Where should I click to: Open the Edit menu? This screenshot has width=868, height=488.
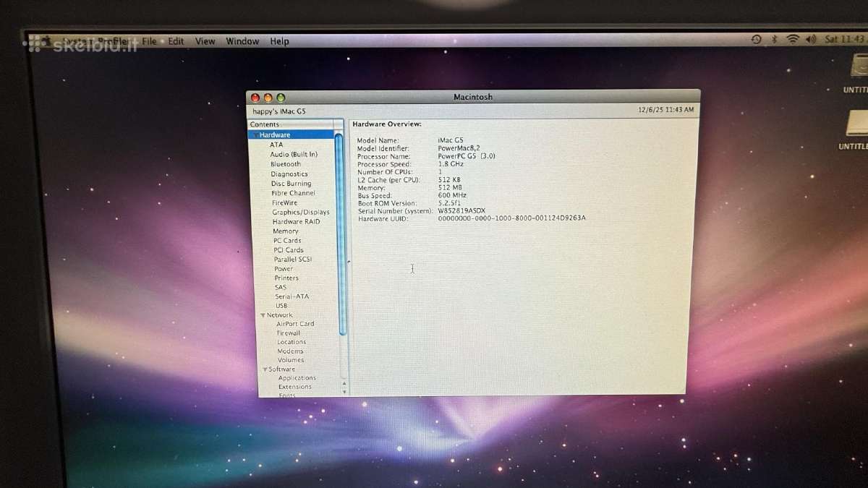[176, 41]
